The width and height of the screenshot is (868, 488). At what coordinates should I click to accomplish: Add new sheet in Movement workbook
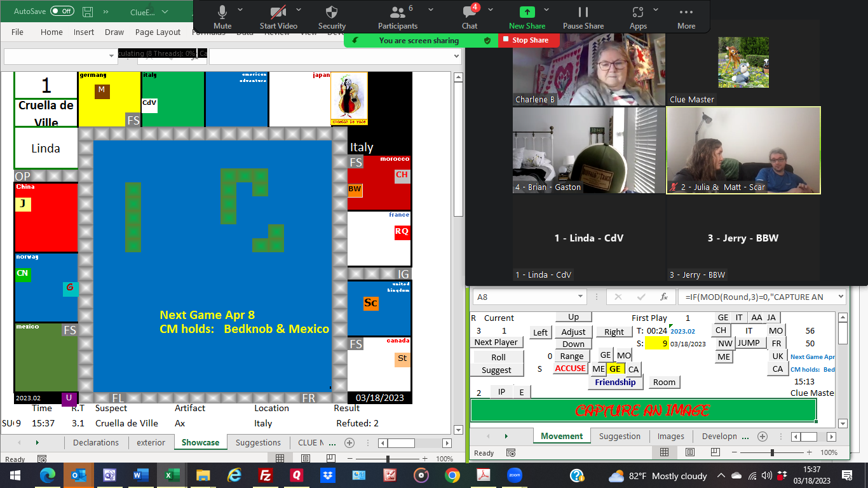point(763,437)
